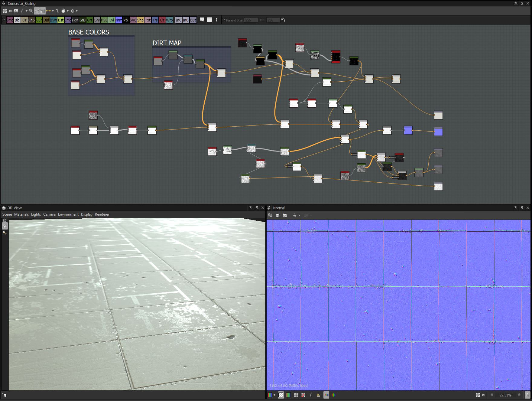This screenshot has height=401, width=532.
Task: Toggle tiling grid in 2D view
Action: coord(296,395)
